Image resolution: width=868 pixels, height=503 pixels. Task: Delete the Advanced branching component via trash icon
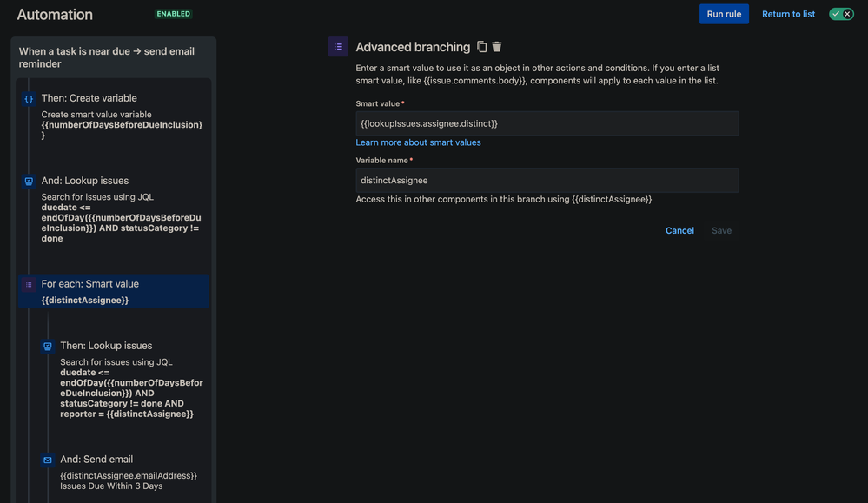[496, 47]
